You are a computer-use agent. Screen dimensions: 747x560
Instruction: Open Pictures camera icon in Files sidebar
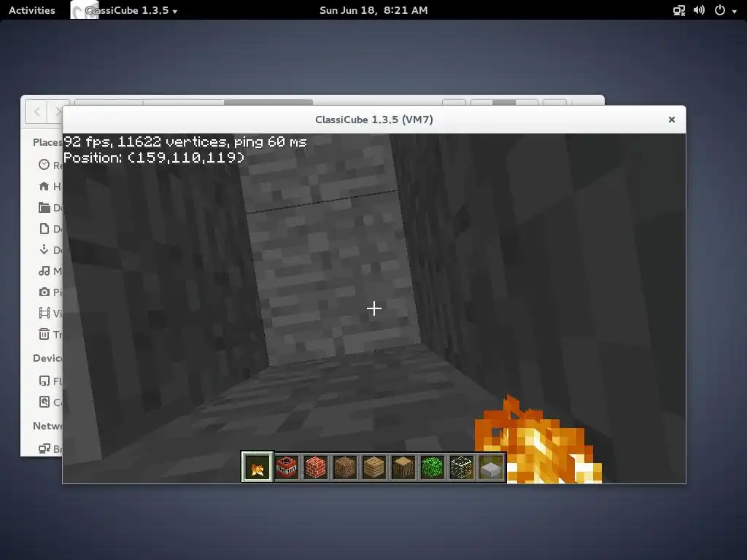click(x=44, y=292)
